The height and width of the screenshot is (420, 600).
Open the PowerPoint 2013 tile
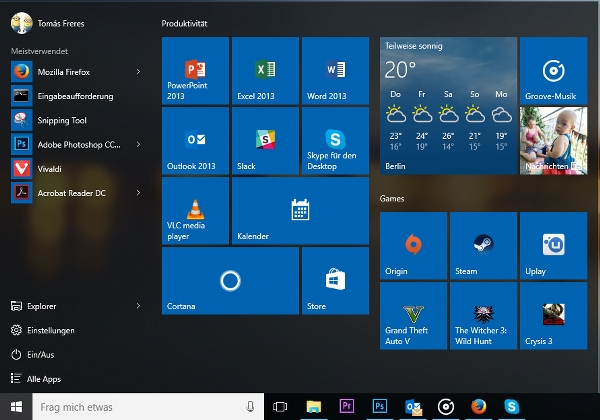pyautogui.click(x=195, y=71)
